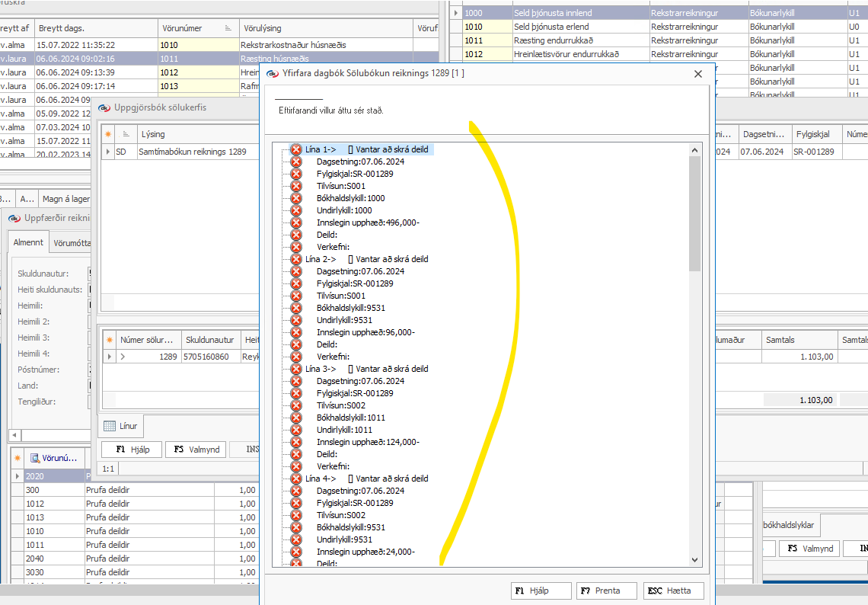The height and width of the screenshot is (605, 868).
Task: Click the error icon beside Lína 3 entry
Action: [x=296, y=369]
